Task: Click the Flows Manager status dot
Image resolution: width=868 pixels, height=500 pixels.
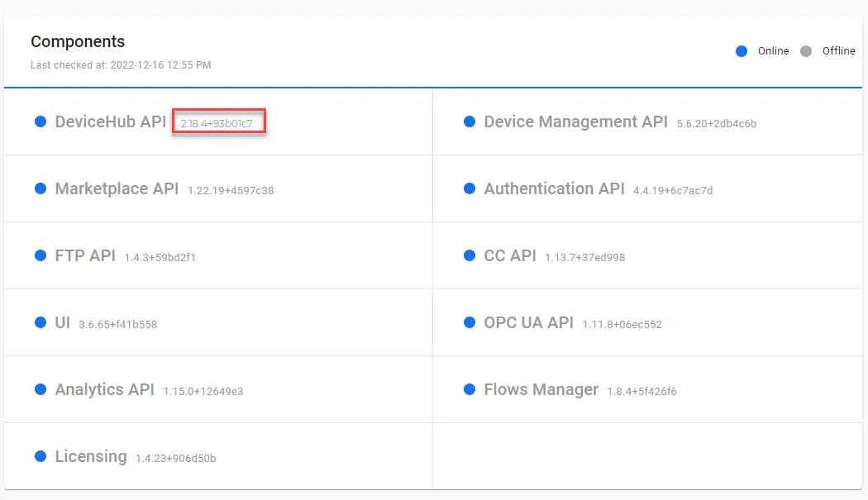Action: click(470, 389)
